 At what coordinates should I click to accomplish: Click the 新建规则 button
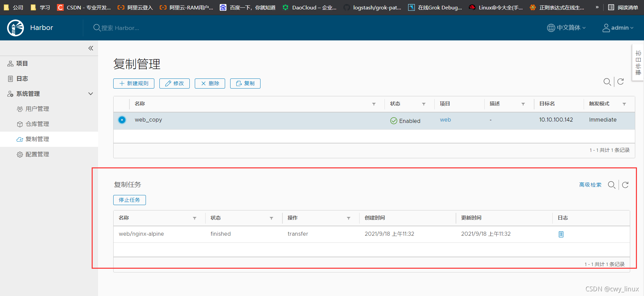(x=134, y=84)
